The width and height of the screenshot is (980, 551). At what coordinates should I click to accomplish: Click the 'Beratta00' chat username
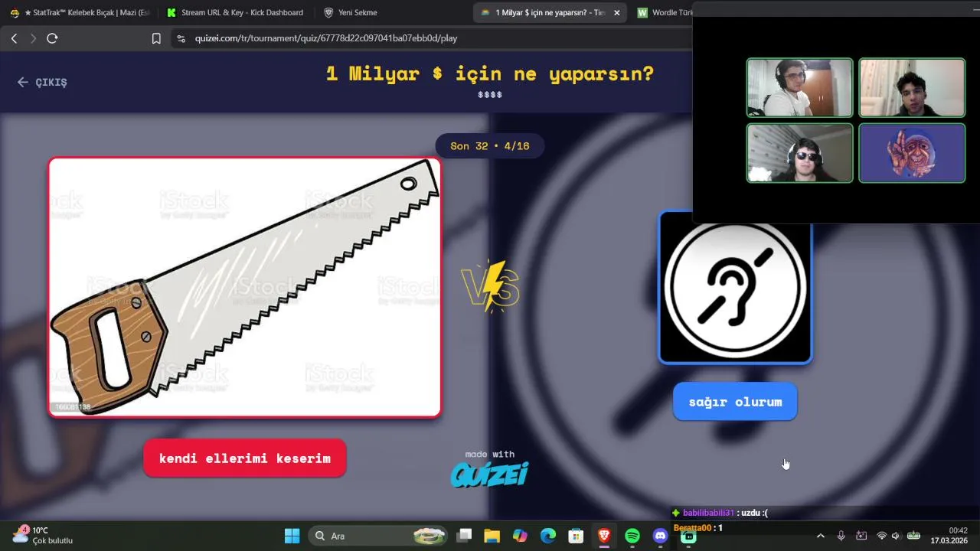[x=694, y=528]
